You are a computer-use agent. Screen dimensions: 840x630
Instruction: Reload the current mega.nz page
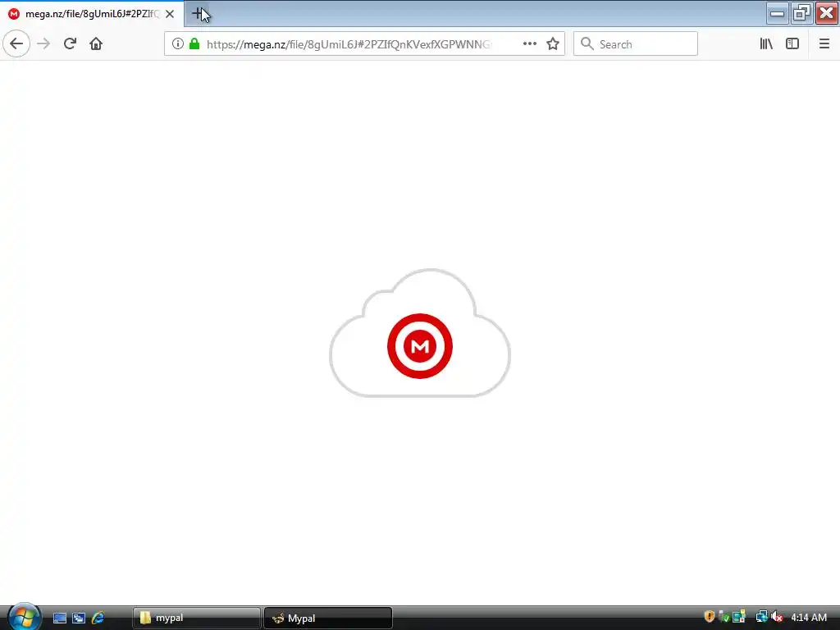pos(70,44)
